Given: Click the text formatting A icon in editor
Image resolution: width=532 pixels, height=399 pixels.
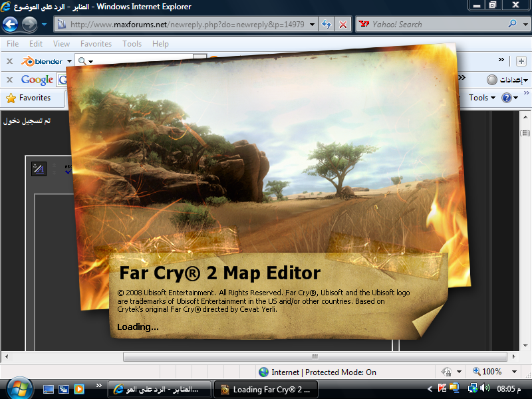Looking at the screenshot, I should [x=39, y=169].
